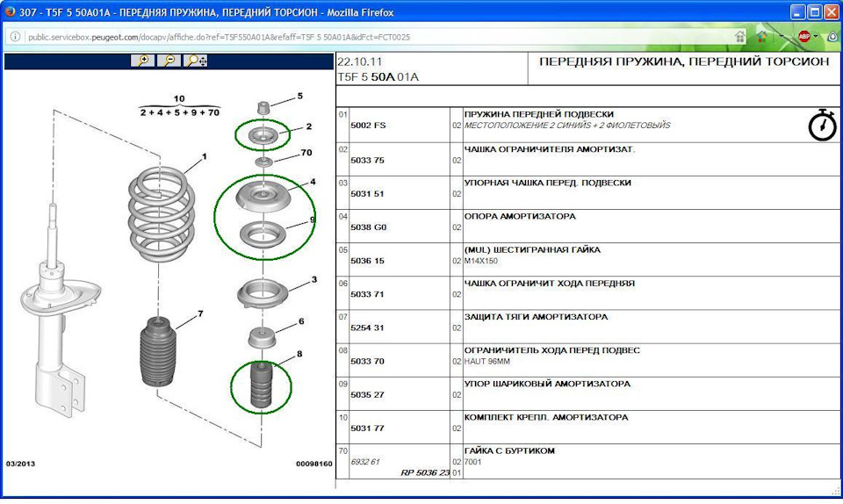Click the spring seat part 3 in diagram

coord(263,294)
